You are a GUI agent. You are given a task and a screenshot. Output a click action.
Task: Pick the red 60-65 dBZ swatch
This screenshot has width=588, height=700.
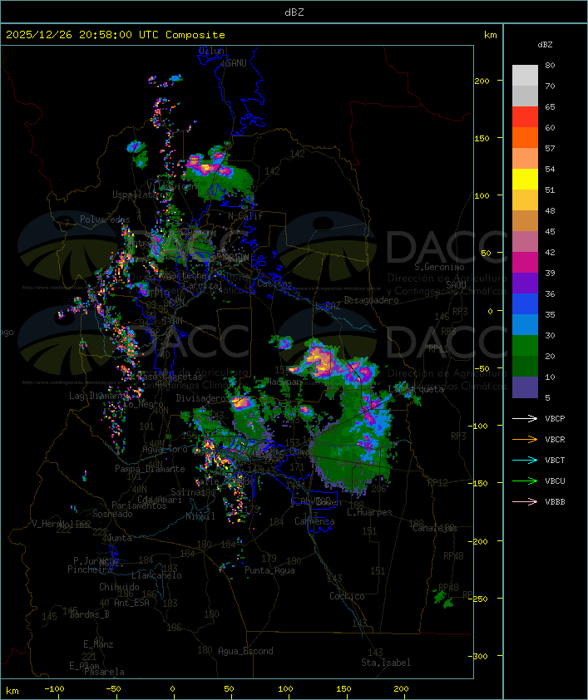pos(525,116)
